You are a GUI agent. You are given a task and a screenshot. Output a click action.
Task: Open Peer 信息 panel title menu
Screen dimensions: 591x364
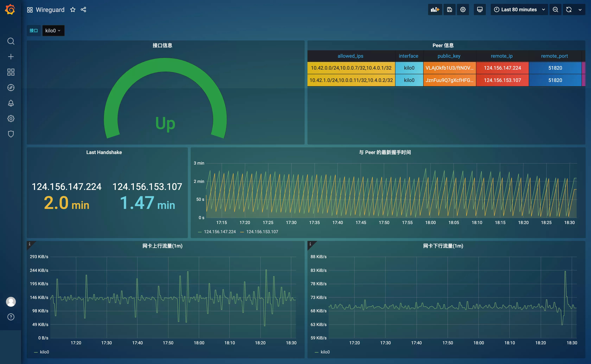click(x=443, y=46)
